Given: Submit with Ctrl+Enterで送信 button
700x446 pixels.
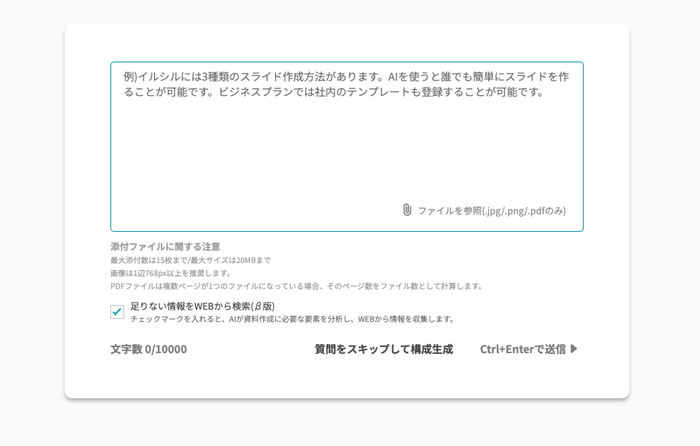Looking at the screenshot, I should [x=529, y=349].
